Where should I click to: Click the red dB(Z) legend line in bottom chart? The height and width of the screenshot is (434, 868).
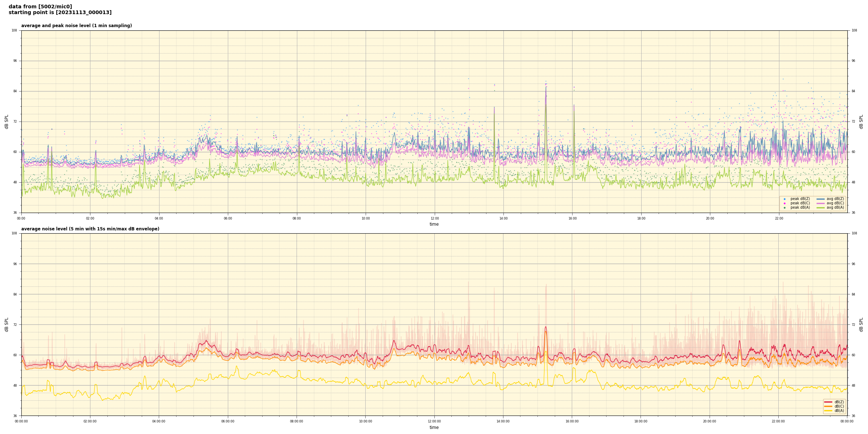(x=828, y=402)
